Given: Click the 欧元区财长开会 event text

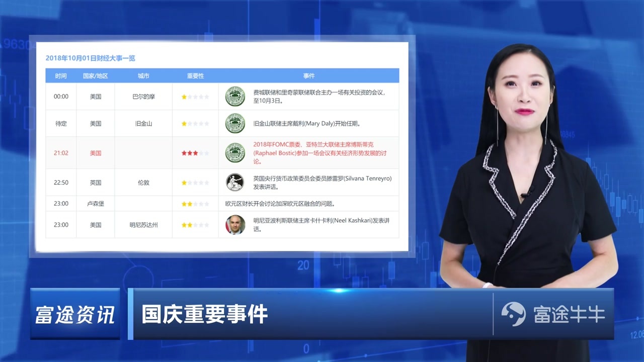Looking at the screenshot, I should click(x=280, y=204).
